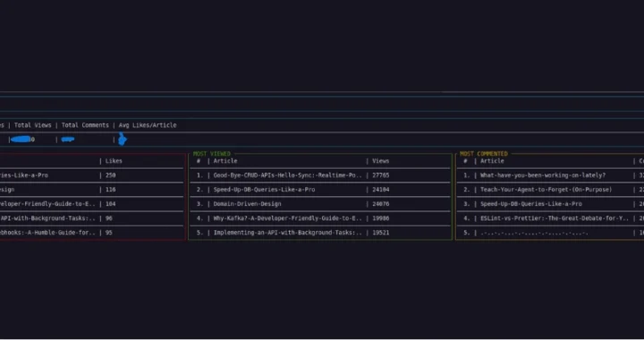The width and height of the screenshot is (644, 340).
Task: Click 'Likes' header in the red panel
Action: (114, 161)
